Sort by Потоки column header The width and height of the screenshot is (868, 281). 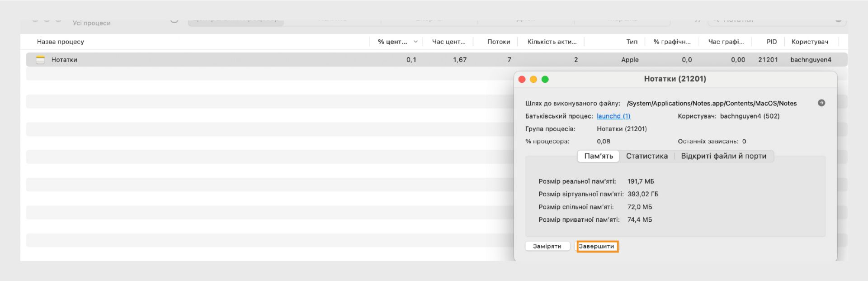499,42
